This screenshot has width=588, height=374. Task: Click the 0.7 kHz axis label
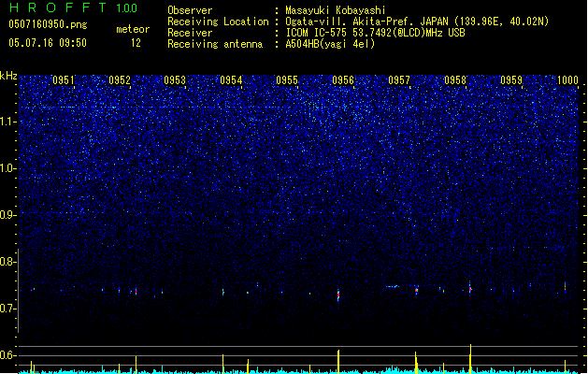point(7,309)
